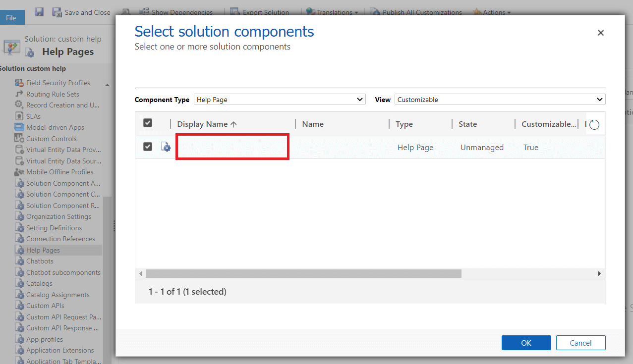The width and height of the screenshot is (633, 364).
Task: Deselect the checked Help Page row checkbox
Action: pyautogui.click(x=147, y=147)
